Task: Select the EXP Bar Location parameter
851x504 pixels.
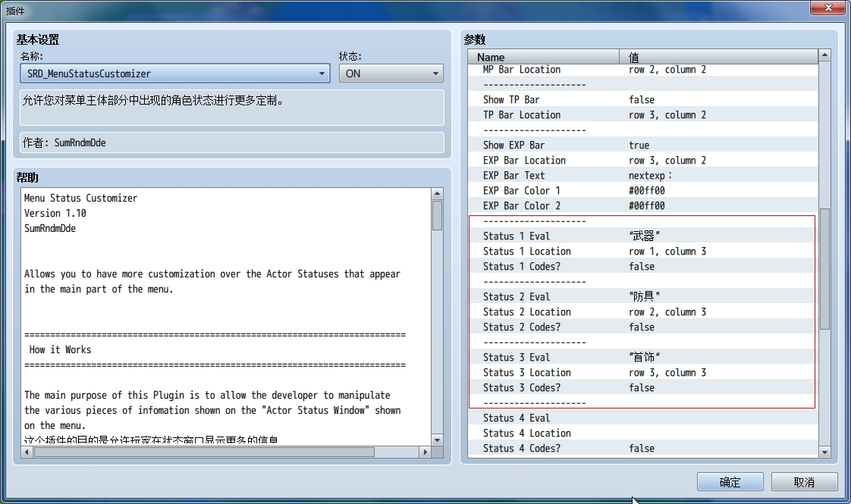Action: 643,160
